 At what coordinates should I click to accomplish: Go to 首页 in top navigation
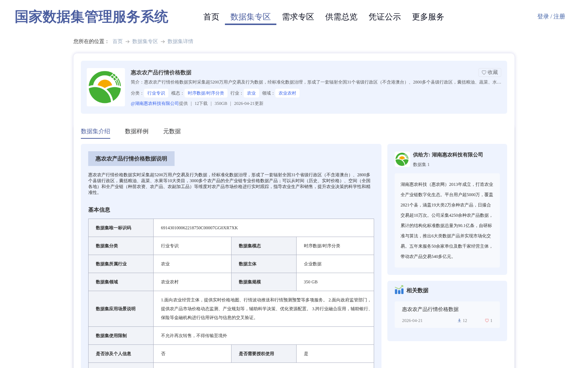tap(211, 17)
